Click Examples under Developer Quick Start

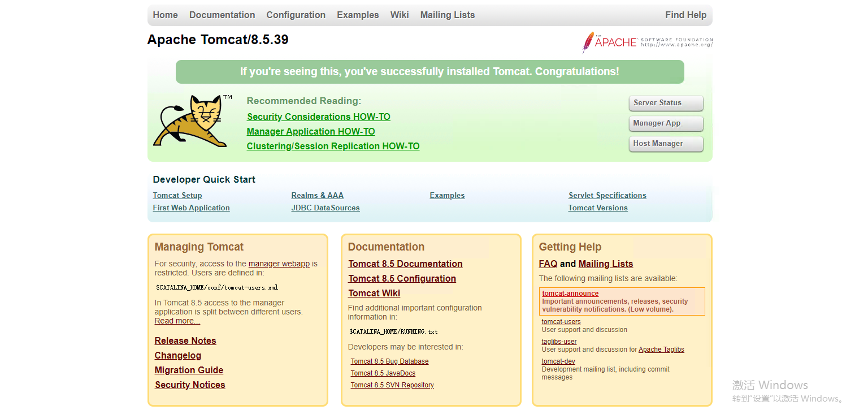447,196
